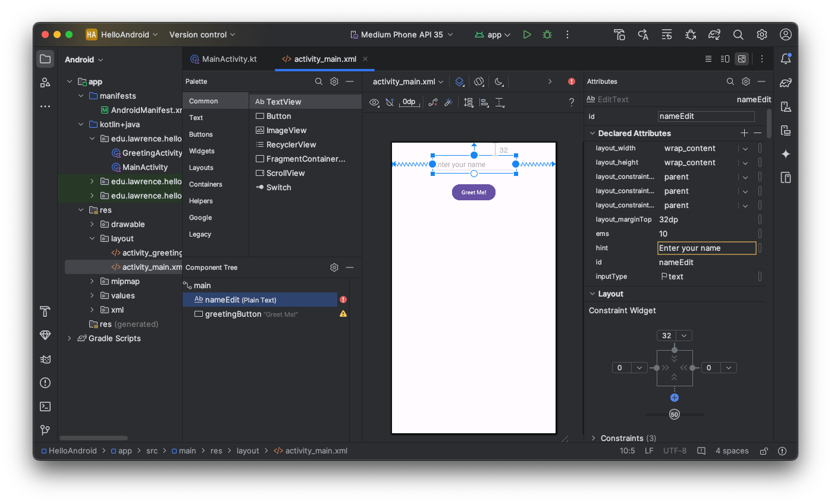
Task: Click the horizontal bias slider handle 50
Action: pos(674,414)
